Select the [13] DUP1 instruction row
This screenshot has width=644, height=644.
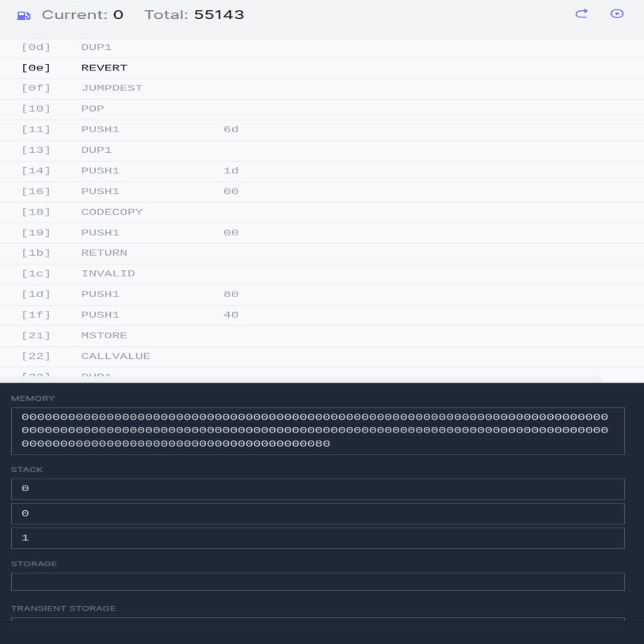tap(322, 151)
